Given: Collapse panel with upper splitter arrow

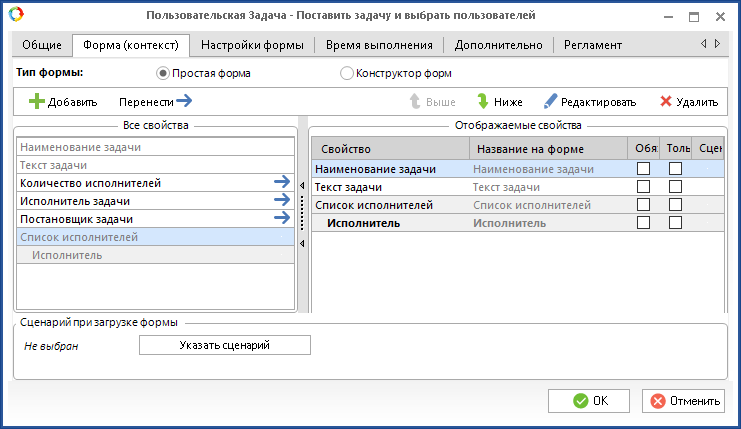Looking at the screenshot, I should 303,185.
